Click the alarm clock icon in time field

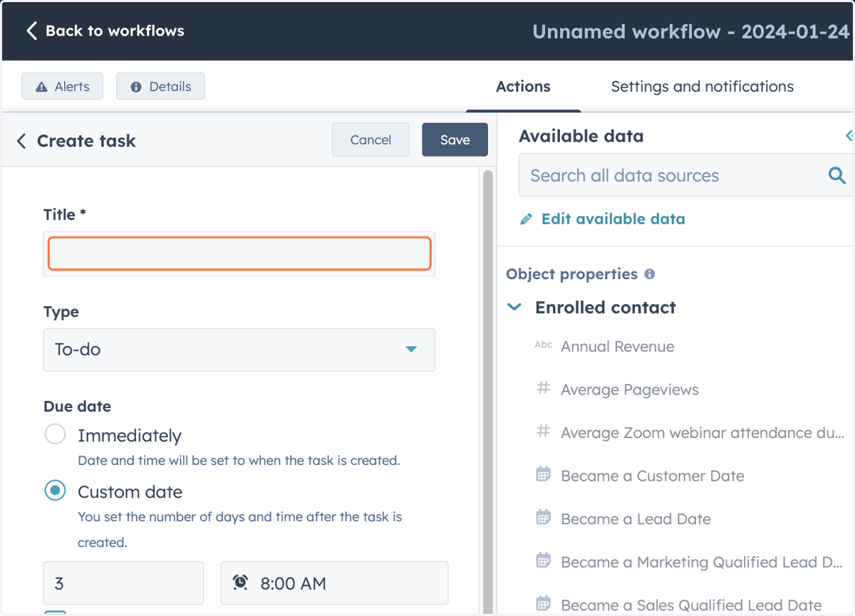click(241, 583)
